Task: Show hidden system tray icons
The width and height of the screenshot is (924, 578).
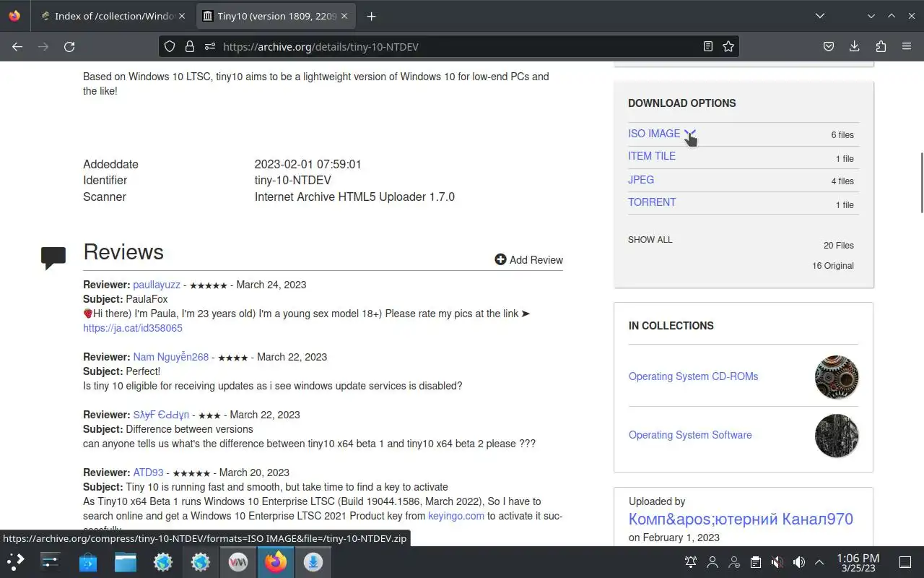Action: tap(819, 562)
